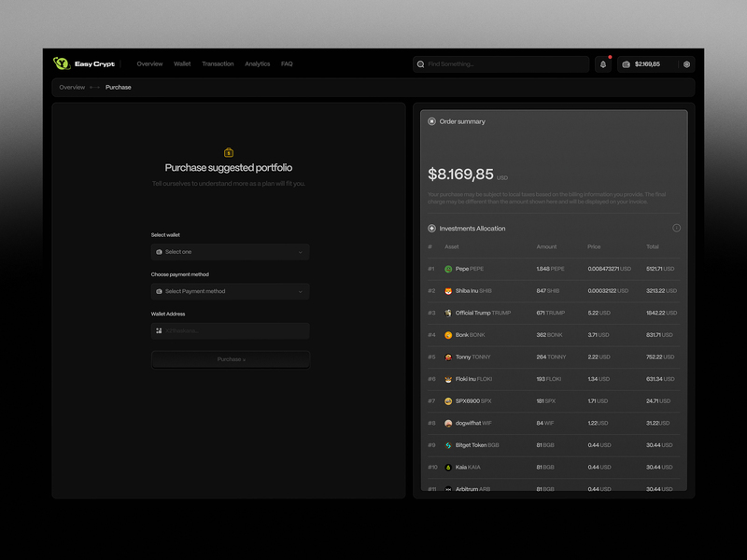Click the Price column header
747x560 pixels.
(594, 246)
